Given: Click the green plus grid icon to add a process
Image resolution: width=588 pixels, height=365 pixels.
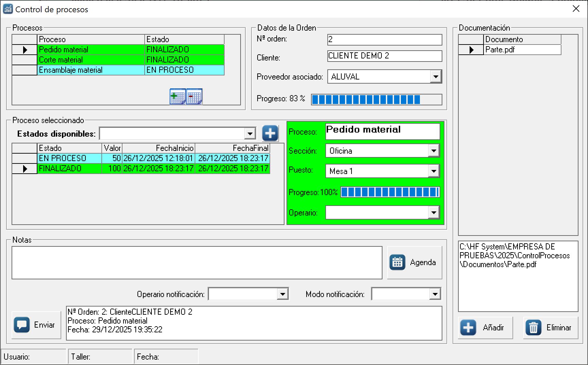Looking at the screenshot, I should pyautogui.click(x=177, y=96).
